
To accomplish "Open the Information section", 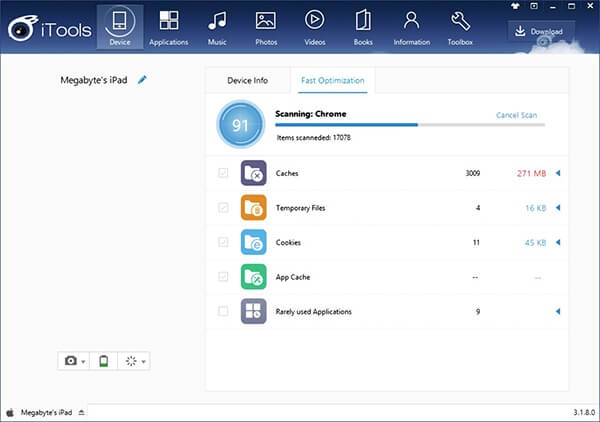I will tap(412, 27).
